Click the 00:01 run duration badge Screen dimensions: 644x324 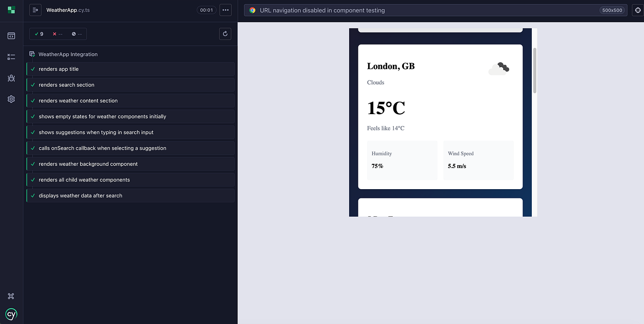207,10
